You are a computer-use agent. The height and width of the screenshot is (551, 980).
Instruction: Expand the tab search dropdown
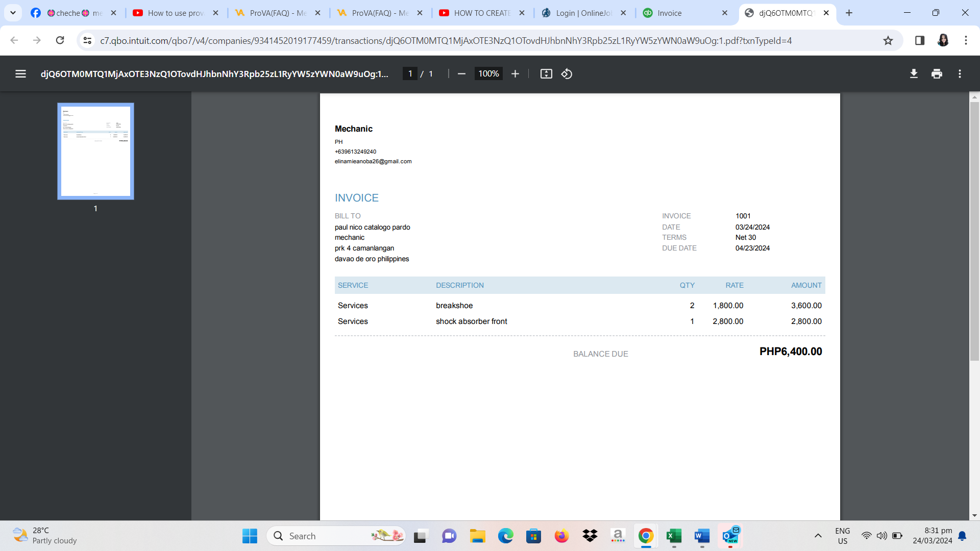pos(13,13)
